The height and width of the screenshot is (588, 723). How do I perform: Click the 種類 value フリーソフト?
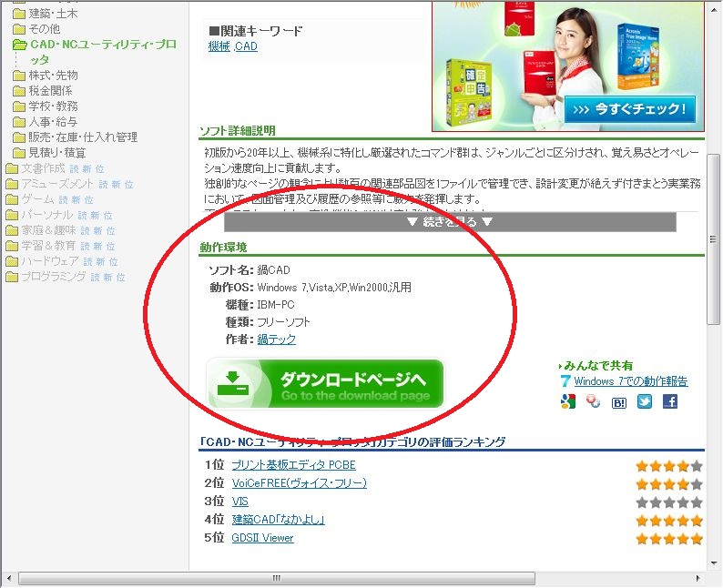283,322
